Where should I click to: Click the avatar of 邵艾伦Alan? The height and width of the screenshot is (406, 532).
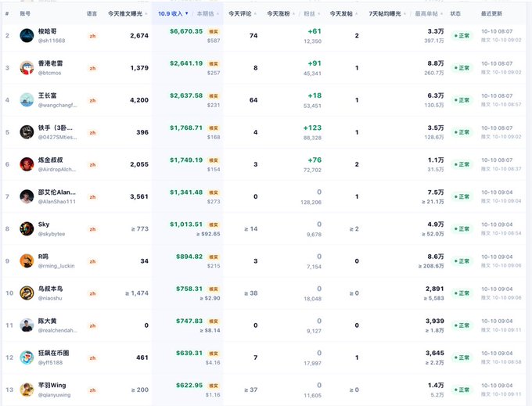27,196
